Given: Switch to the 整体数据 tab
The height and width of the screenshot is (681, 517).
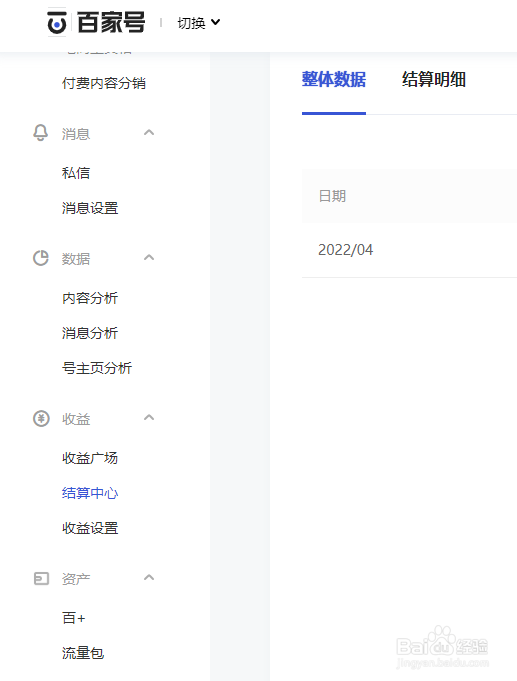Looking at the screenshot, I should pyautogui.click(x=334, y=79).
